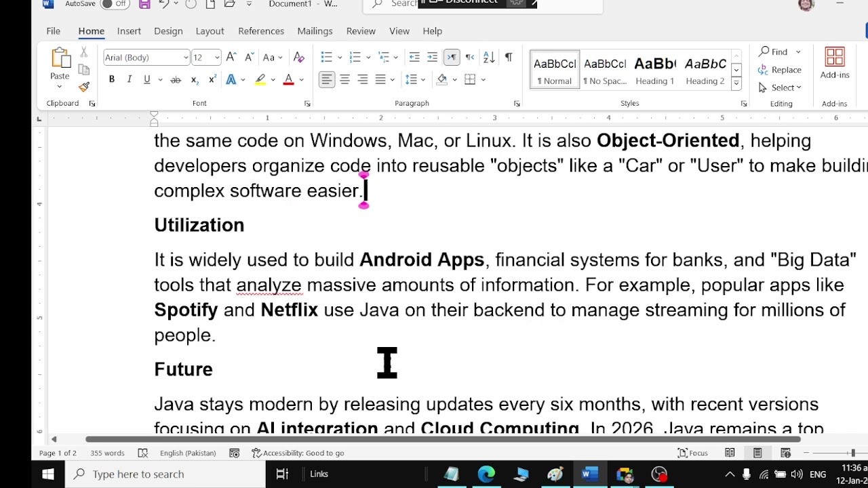This screenshot has width=868, height=488.
Task: Open the Font dialog launcher
Action: [307, 104]
